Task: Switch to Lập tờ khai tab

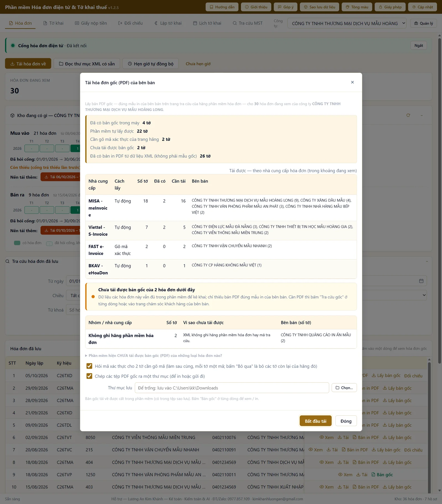Action: coord(168,23)
